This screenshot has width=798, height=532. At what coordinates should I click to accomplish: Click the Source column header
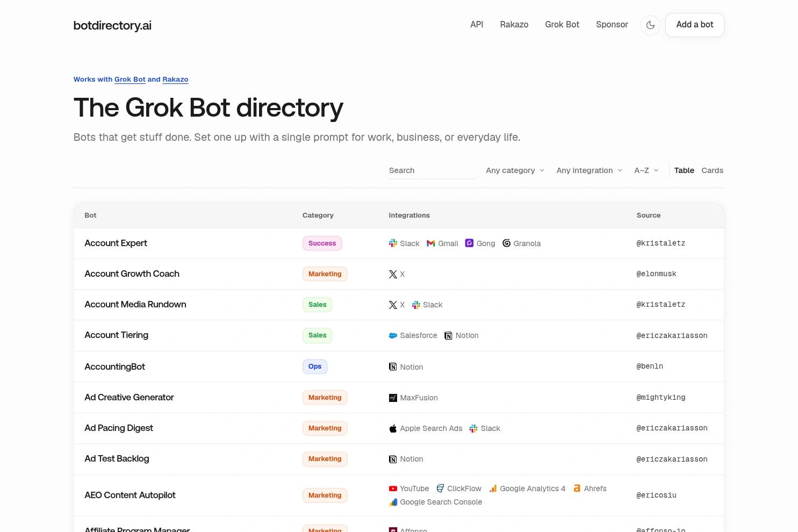649,215
